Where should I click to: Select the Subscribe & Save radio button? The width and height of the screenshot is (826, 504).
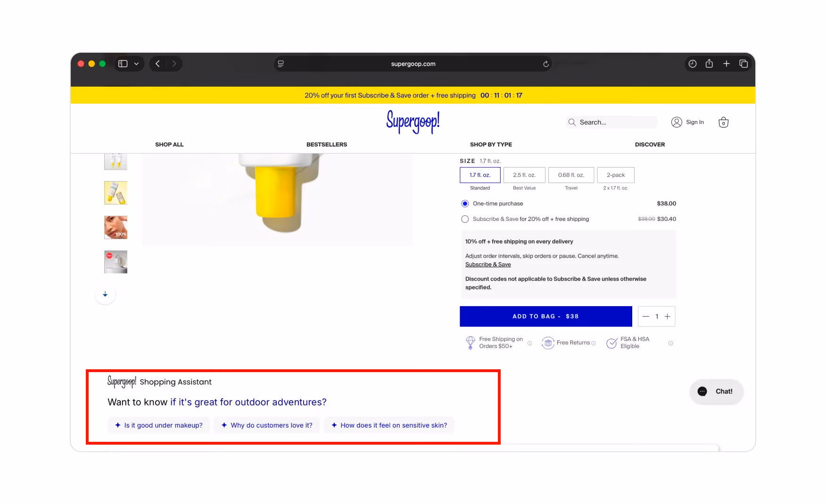(x=465, y=219)
